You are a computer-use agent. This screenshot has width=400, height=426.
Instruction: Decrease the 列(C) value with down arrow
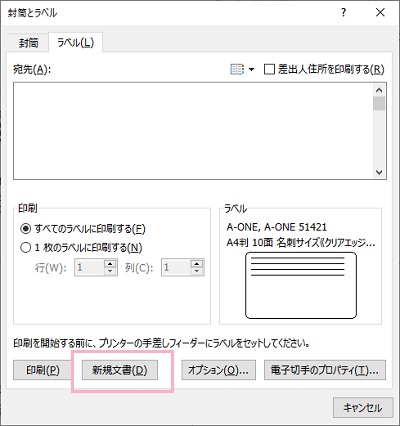197,271
